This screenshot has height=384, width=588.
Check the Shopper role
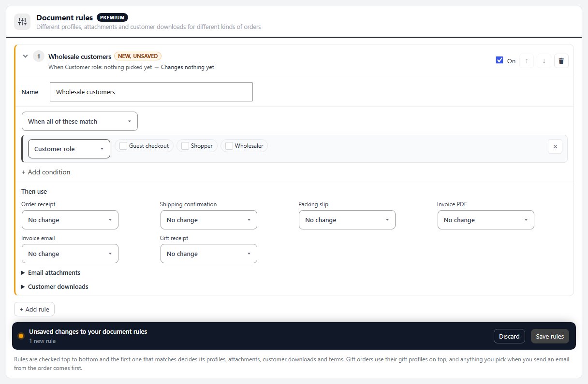coord(185,146)
